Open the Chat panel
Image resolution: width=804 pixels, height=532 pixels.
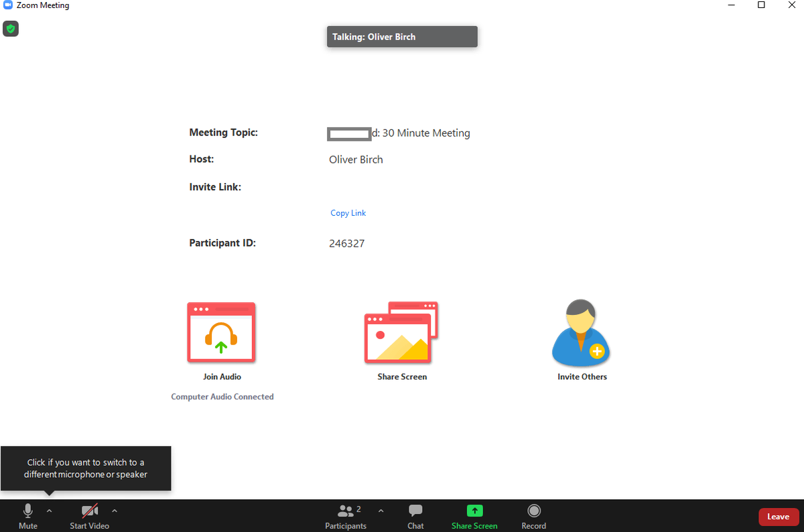coord(415,517)
